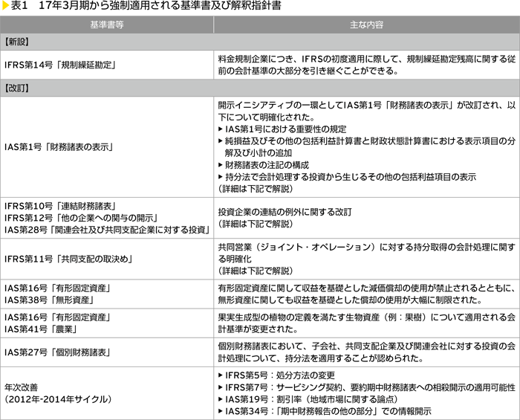The image size is (520, 420).
Task: Click the bullet arrow before IFRS第5号：処分方法の変更
Action: (x=221, y=376)
